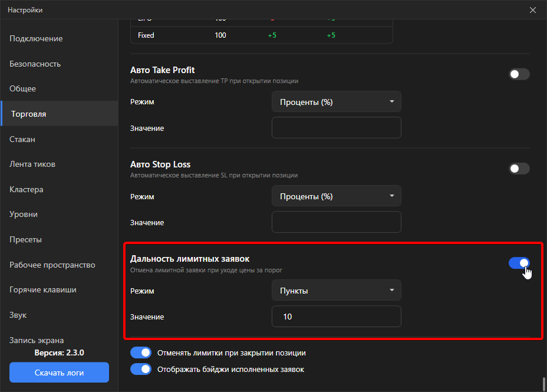Click the 100 value in Fixed row
Image resolution: width=547 pixels, height=392 pixels.
(x=220, y=35)
